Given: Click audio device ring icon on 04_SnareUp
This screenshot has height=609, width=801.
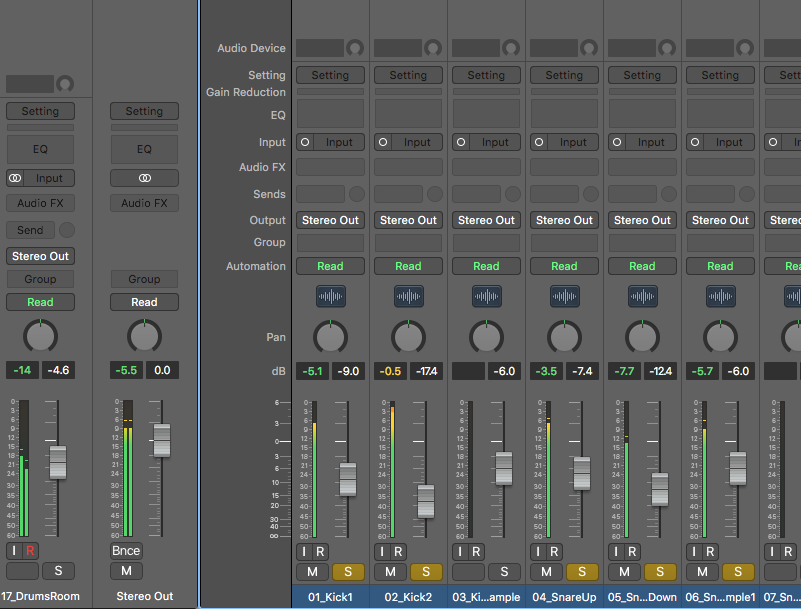Looking at the screenshot, I should pyautogui.click(x=589, y=48).
